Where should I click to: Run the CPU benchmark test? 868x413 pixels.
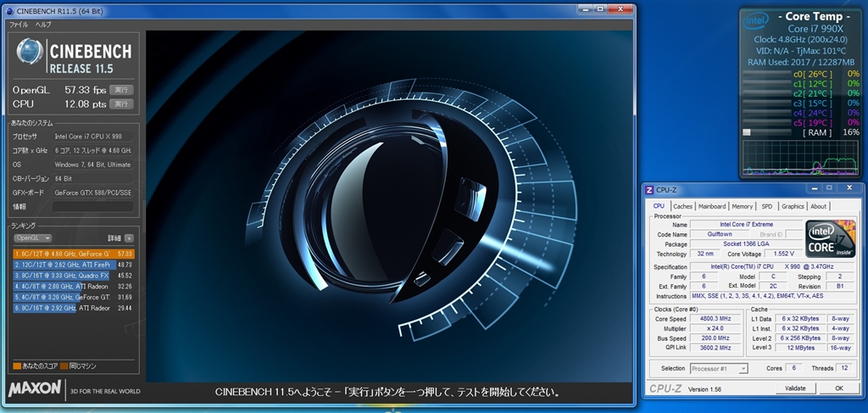point(122,103)
